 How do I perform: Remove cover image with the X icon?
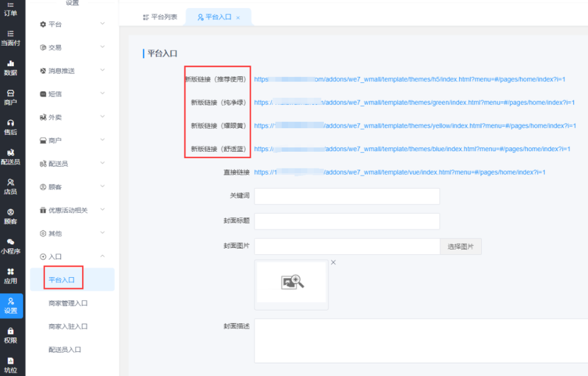click(333, 263)
